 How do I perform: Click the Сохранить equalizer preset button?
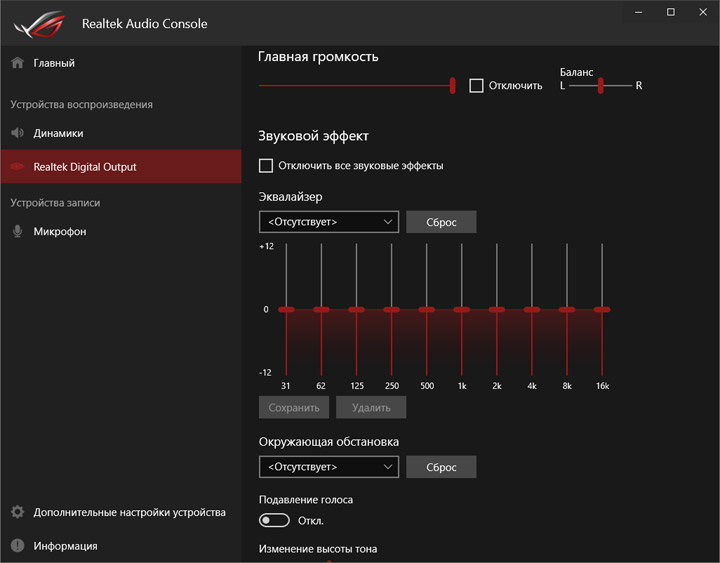click(294, 407)
